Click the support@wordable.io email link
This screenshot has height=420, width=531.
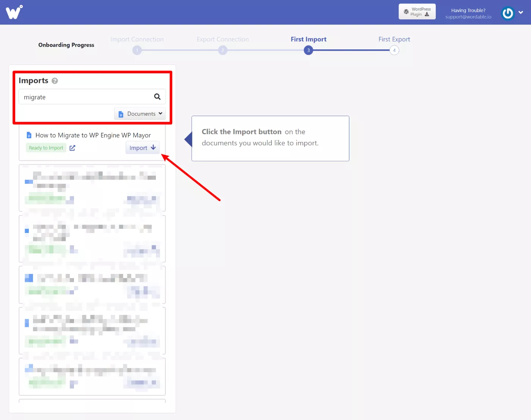(x=468, y=17)
